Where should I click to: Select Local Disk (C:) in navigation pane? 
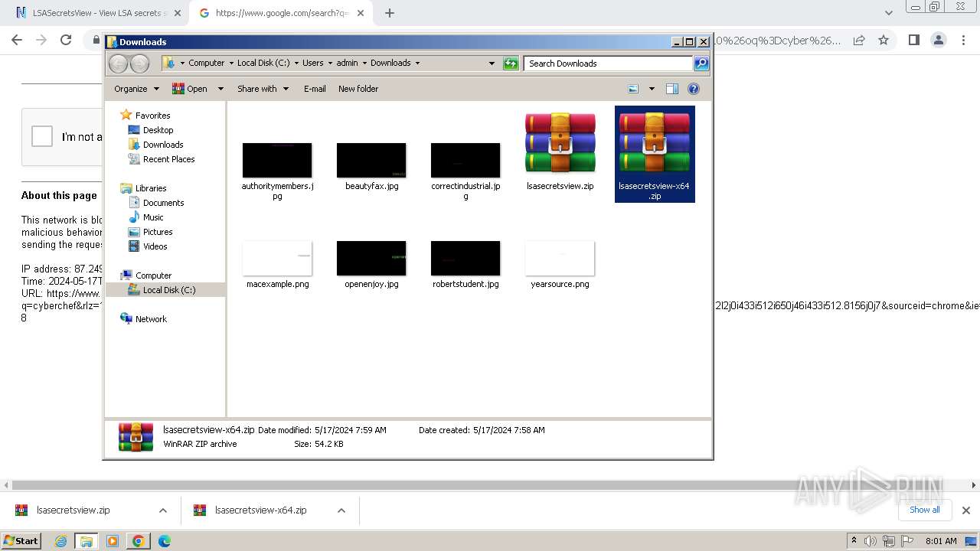pos(169,290)
